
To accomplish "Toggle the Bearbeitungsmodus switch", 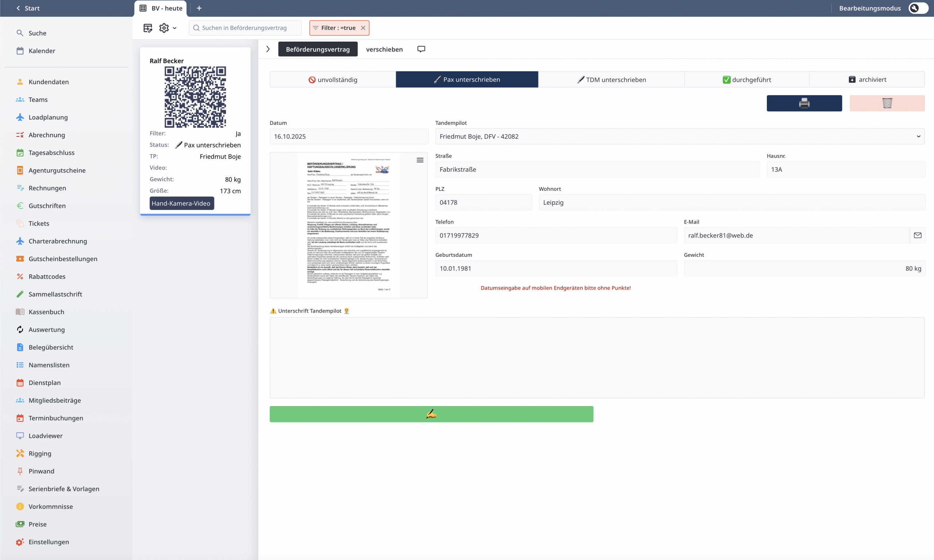I will [x=918, y=8].
